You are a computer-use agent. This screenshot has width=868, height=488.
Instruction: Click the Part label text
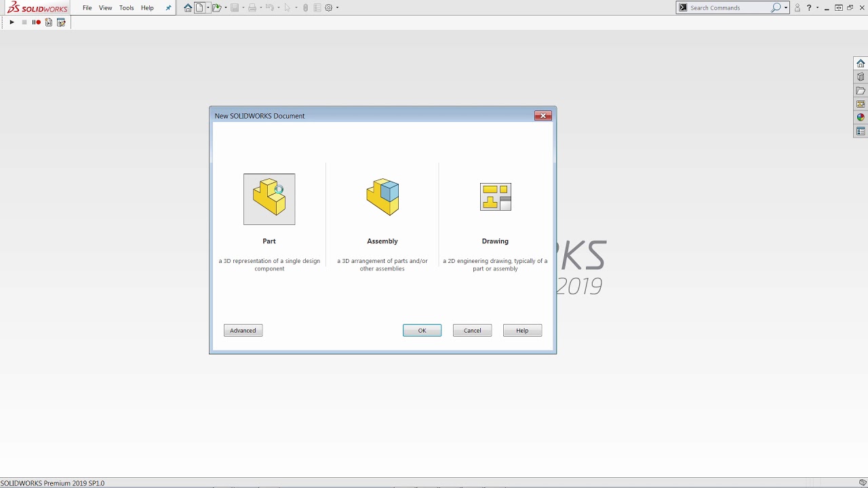tap(269, 241)
